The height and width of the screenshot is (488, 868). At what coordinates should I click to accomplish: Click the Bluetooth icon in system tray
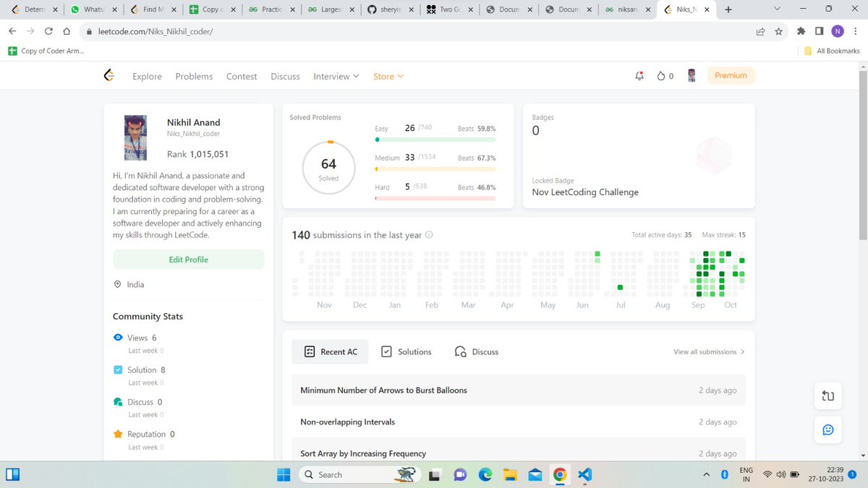pyautogui.click(x=724, y=475)
